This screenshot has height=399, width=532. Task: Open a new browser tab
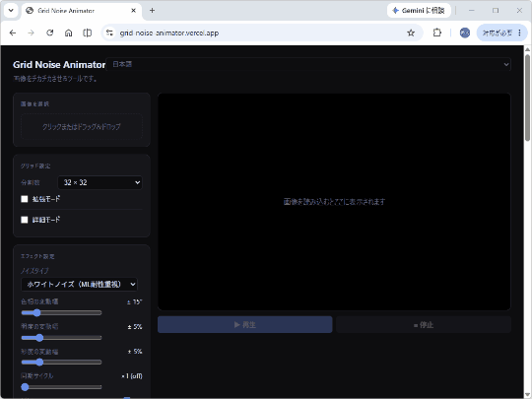coord(152,11)
